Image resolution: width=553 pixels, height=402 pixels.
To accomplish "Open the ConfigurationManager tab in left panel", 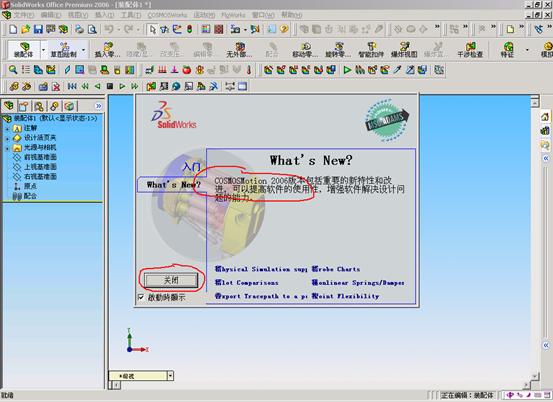I will [39, 106].
